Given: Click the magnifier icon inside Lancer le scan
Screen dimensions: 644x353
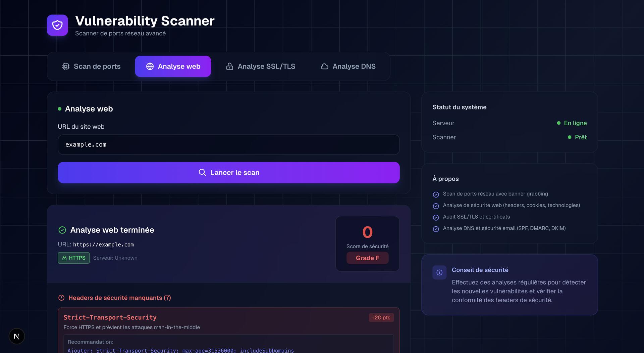Looking at the screenshot, I should 203,172.
